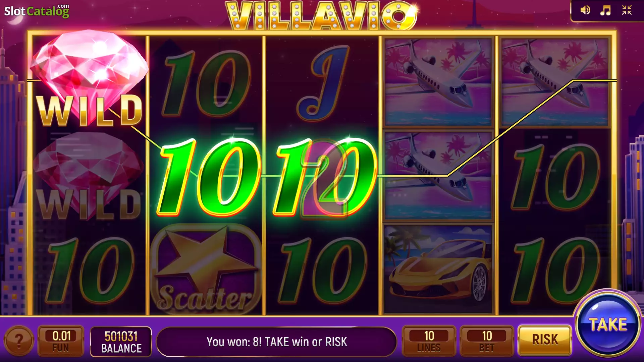Click the gold star Scatter symbol

tap(206, 268)
